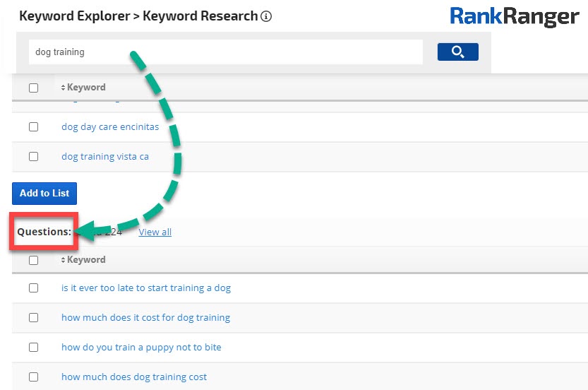This screenshot has width=588, height=390.
Task: Toggle select-all checkbox in Questions table header
Action: pos(33,260)
